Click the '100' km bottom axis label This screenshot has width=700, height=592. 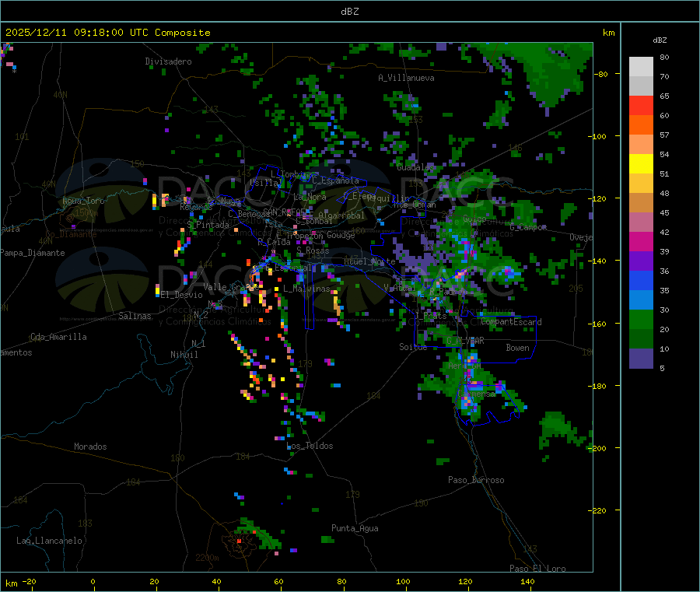[403, 581]
